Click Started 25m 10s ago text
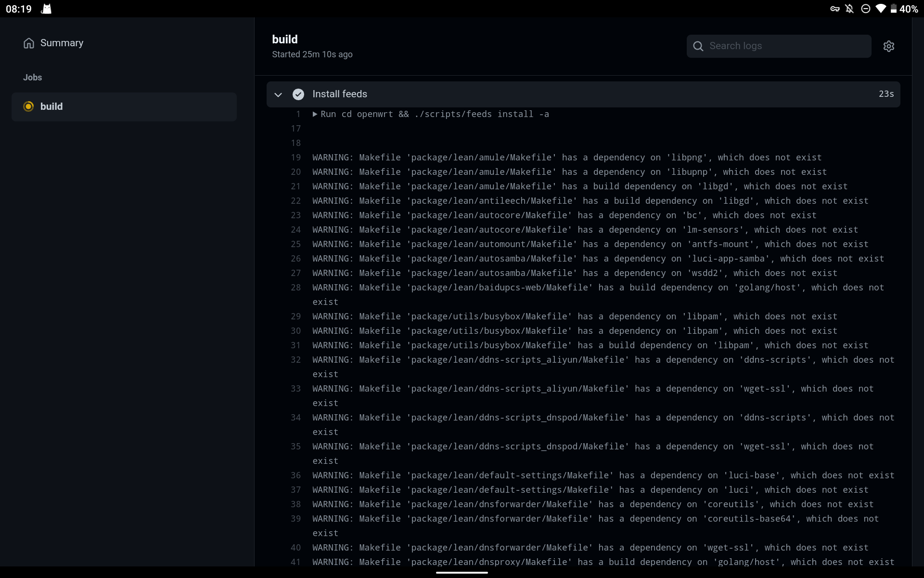This screenshot has height=578, width=924. pyautogui.click(x=312, y=54)
